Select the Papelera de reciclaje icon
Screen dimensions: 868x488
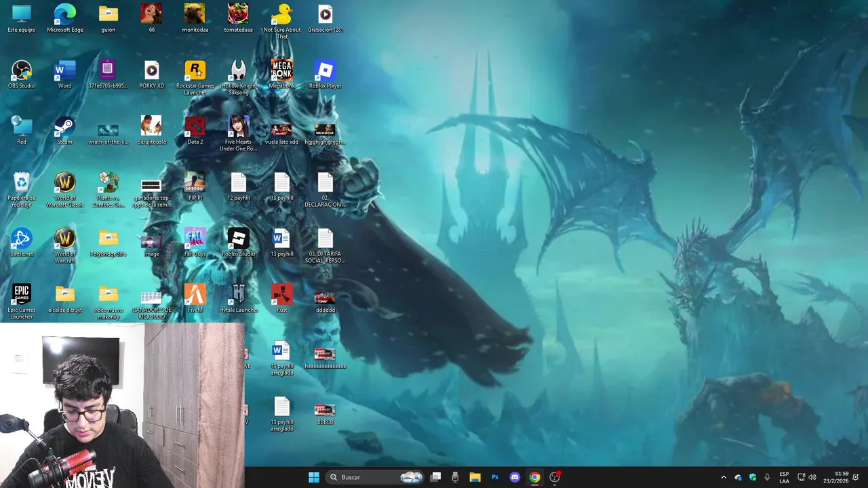pyautogui.click(x=22, y=190)
